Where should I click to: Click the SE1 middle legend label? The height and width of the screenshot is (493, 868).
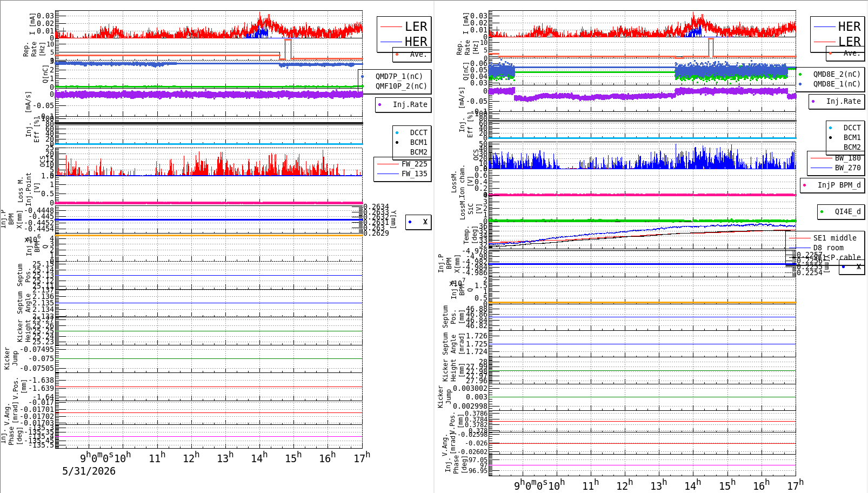(834, 238)
